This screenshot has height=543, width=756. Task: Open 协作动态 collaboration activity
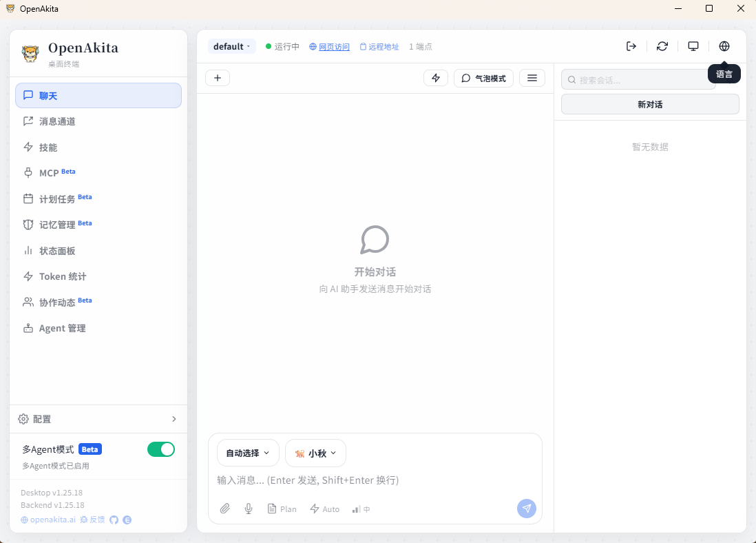tap(98, 302)
